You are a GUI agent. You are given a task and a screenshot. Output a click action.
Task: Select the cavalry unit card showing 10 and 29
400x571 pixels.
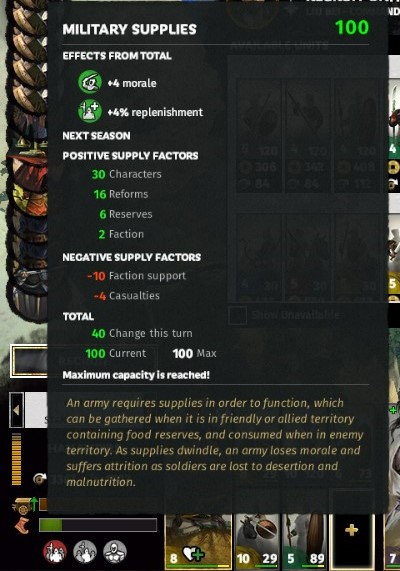click(x=257, y=541)
